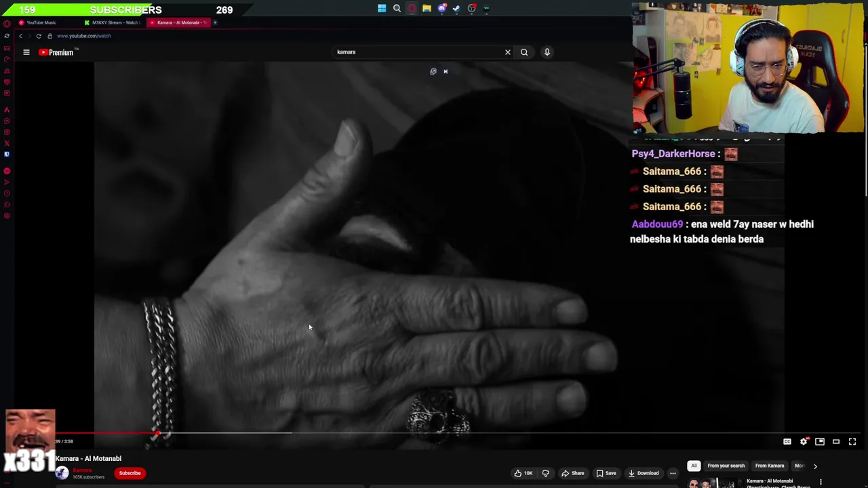The height and width of the screenshot is (488, 868).
Task: Open a new browser tab
Action: click(215, 22)
